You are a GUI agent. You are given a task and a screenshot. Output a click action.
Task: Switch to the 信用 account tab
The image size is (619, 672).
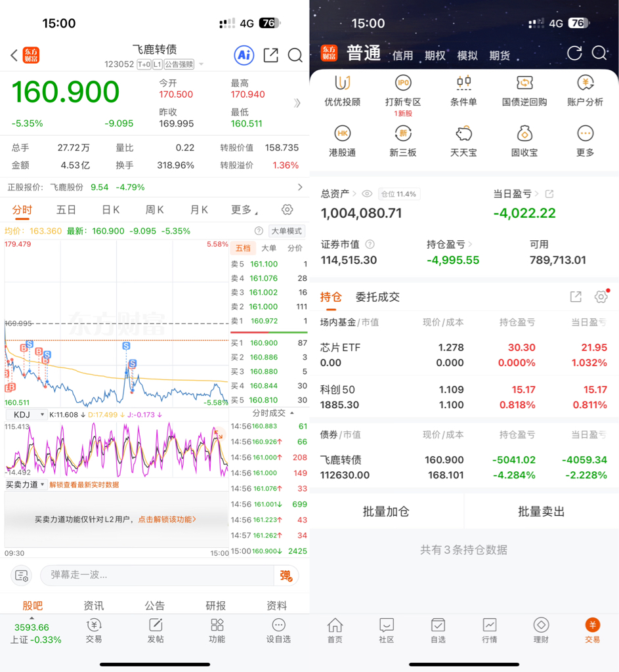pos(402,56)
